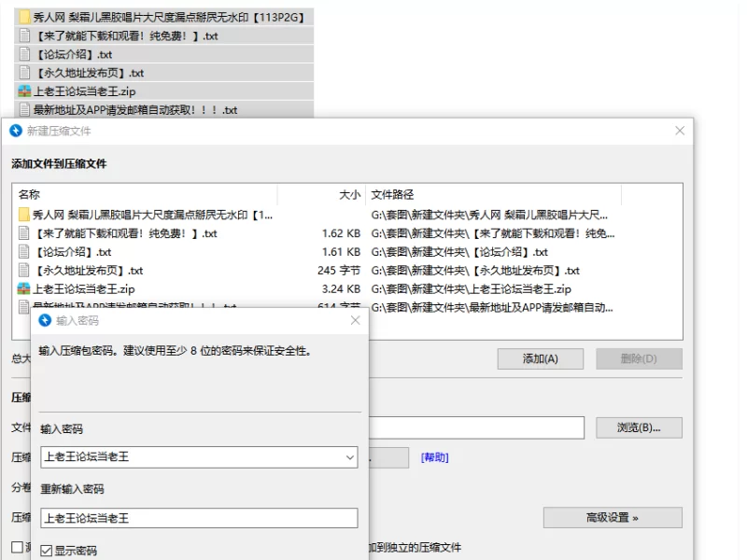Uncheck the 显示密码 checkbox
747x560 pixels.
(47, 551)
